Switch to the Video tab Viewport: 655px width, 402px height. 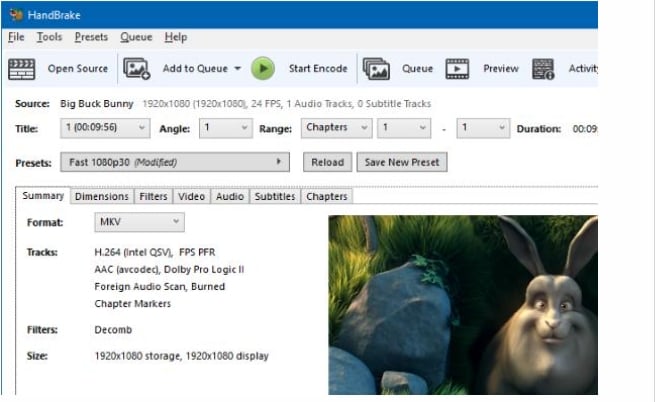[191, 196]
